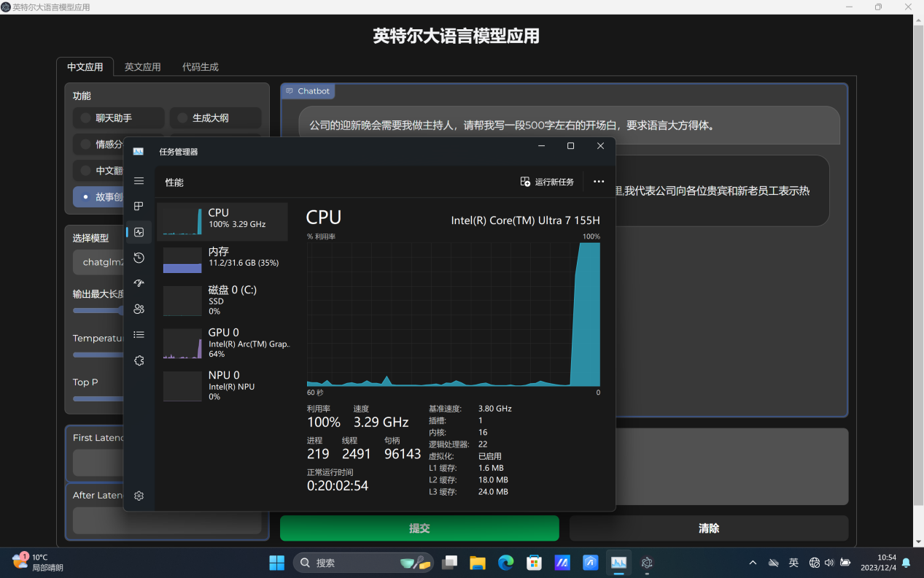Open Processes page in Task Manager sidebar
This screenshot has height=578, width=924.
point(139,207)
